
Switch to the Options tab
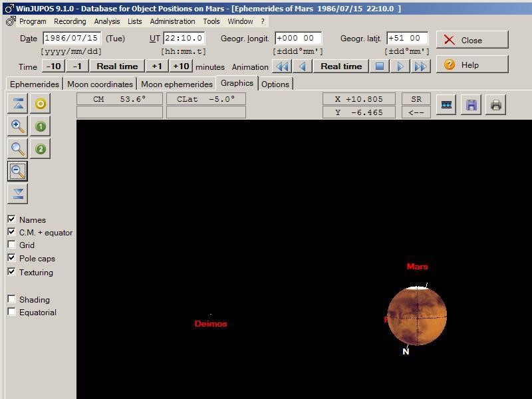pyautogui.click(x=275, y=84)
